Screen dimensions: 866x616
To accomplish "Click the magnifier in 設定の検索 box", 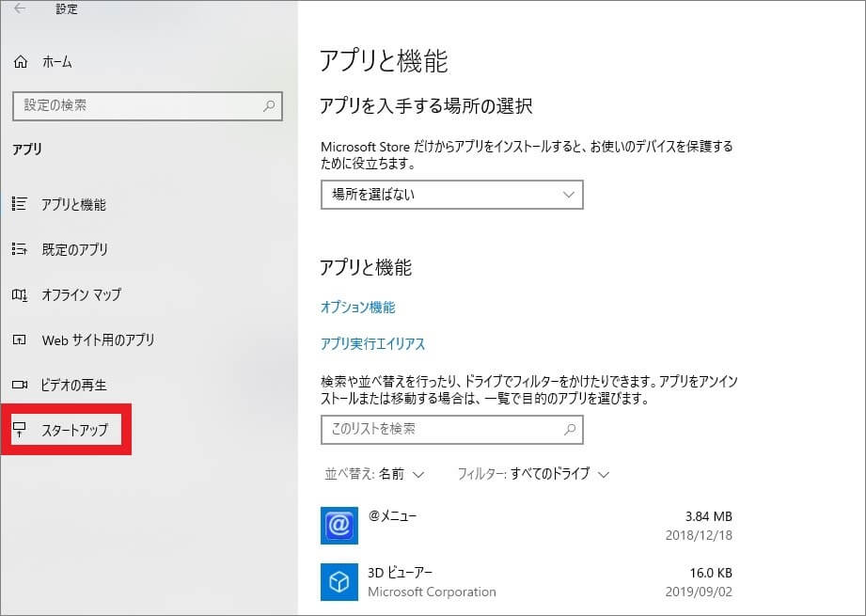I will click(269, 105).
